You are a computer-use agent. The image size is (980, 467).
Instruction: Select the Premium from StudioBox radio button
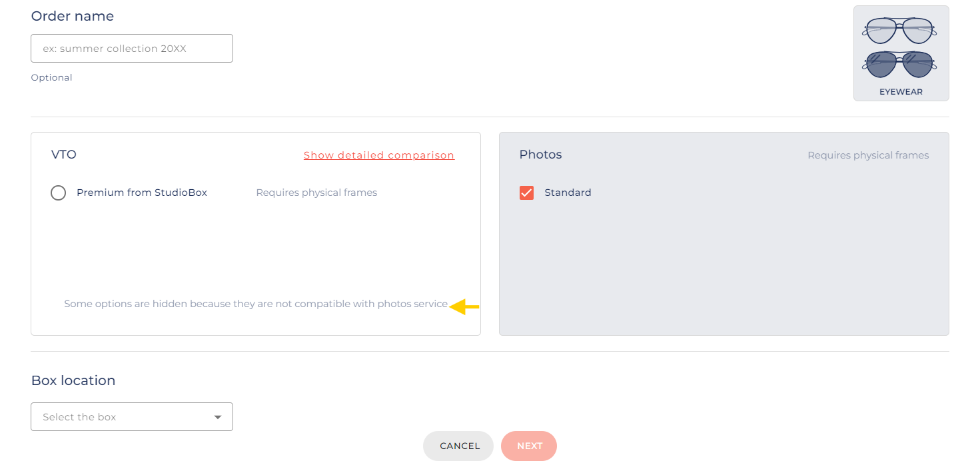[59, 193]
